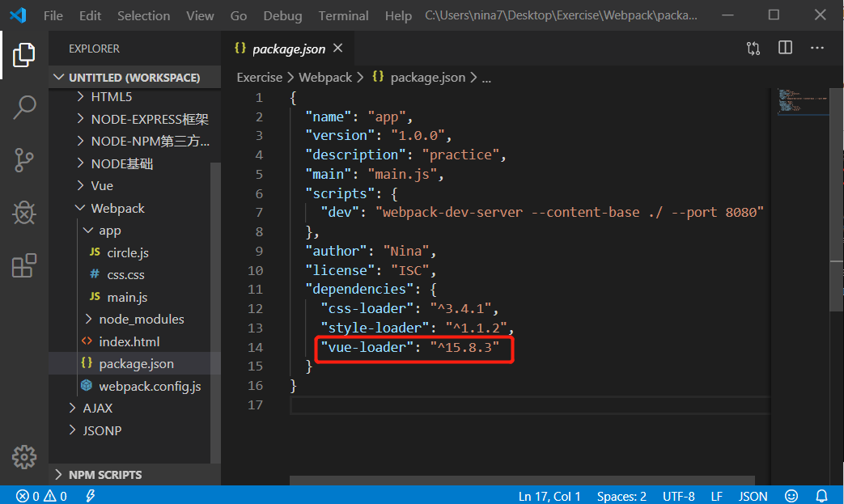Open the Explorer view in activity bar
The image size is (844, 504).
coord(23,55)
